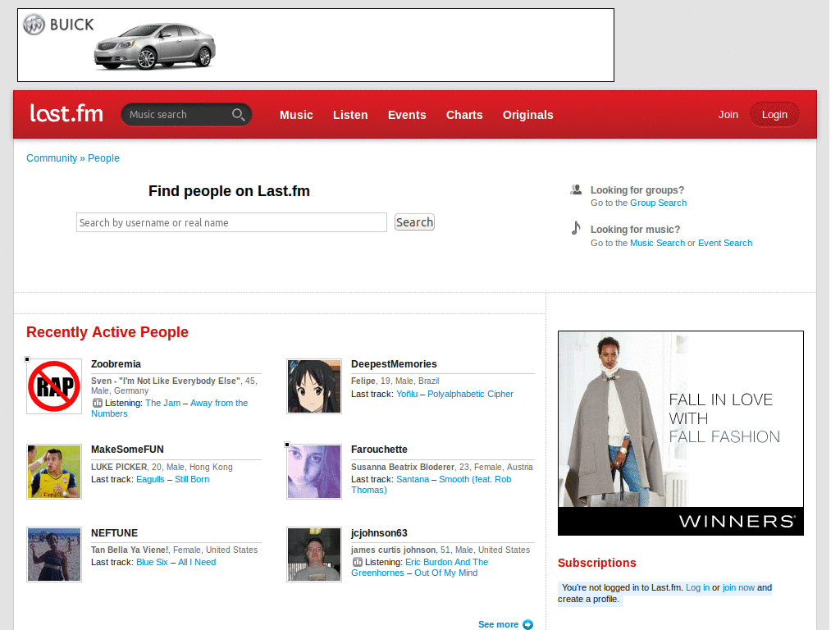Image resolution: width=840 pixels, height=630 pixels.
Task: Open Zoobremia's profile name
Action: pyautogui.click(x=116, y=363)
